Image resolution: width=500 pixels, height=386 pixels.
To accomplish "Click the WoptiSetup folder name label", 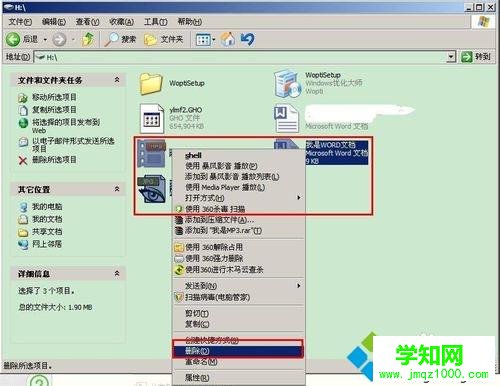I will [x=187, y=83].
